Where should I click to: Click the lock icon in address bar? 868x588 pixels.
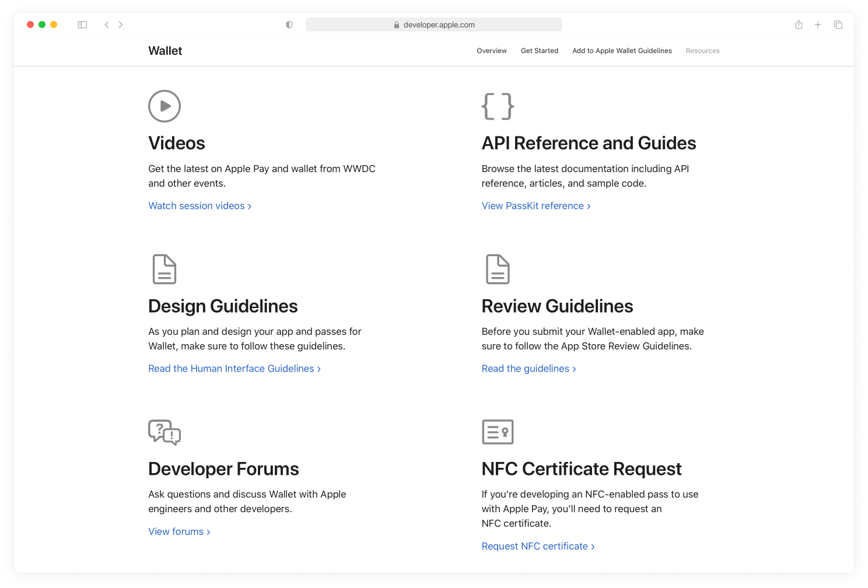(x=397, y=25)
